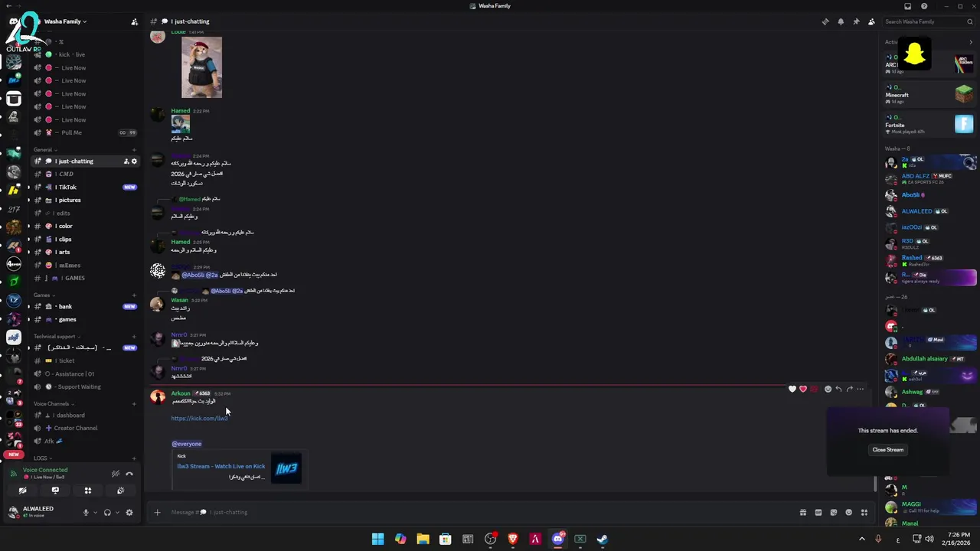This screenshot has height=551, width=980.
Task: Open the output device dropdown beside the headphones
Action: coord(116,512)
